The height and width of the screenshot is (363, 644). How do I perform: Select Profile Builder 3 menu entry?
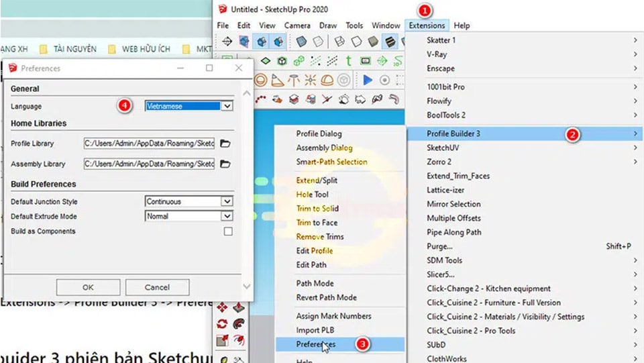525,134
